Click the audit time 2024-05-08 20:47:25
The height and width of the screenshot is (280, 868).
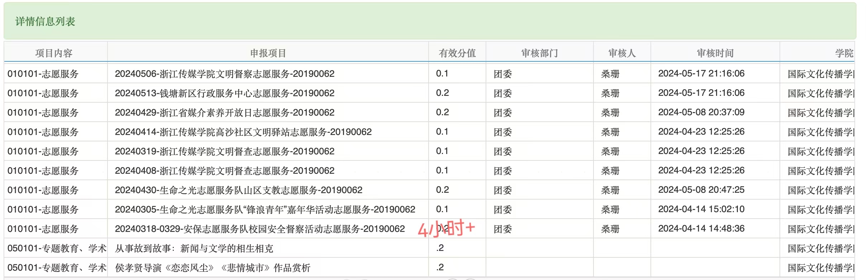pos(701,190)
